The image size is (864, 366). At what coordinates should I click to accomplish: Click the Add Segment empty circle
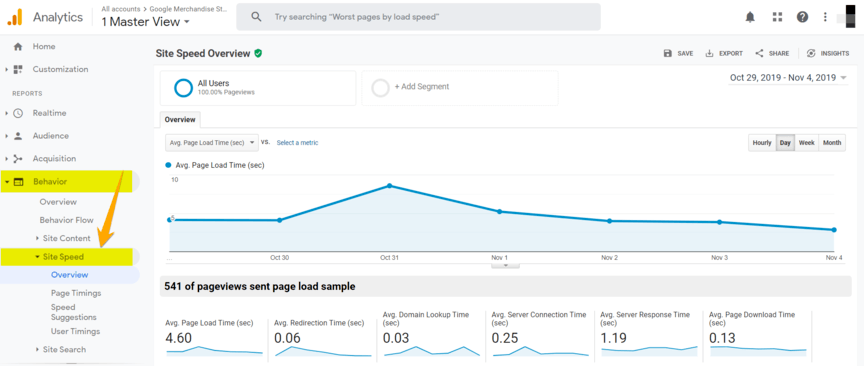tap(380, 88)
